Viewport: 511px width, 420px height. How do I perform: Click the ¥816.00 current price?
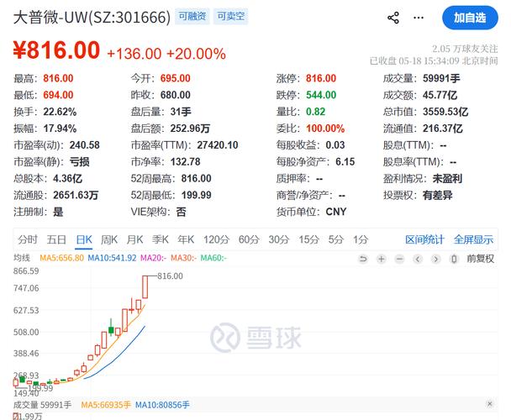click(x=56, y=50)
